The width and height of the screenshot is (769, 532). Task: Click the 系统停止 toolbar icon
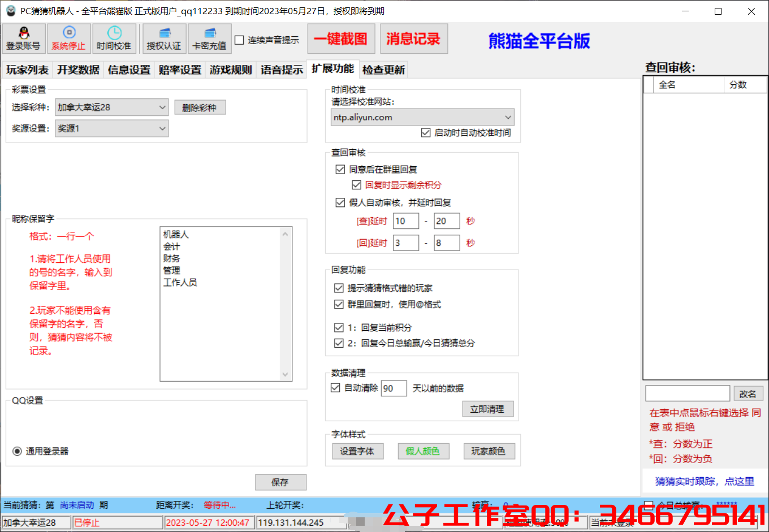click(69, 38)
